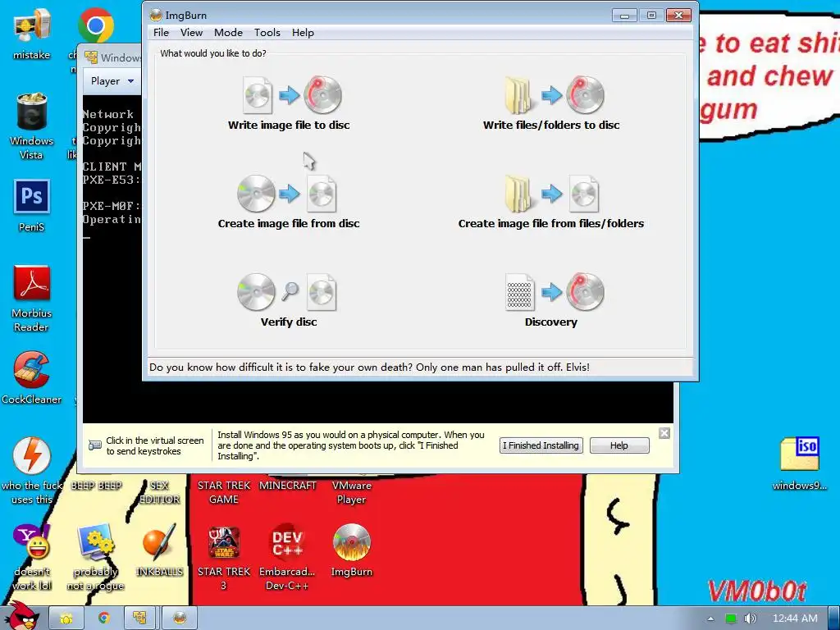840x630 pixels.
Task: Click the ImgBurn title bar icon
Action: click(x=155, y=15)
